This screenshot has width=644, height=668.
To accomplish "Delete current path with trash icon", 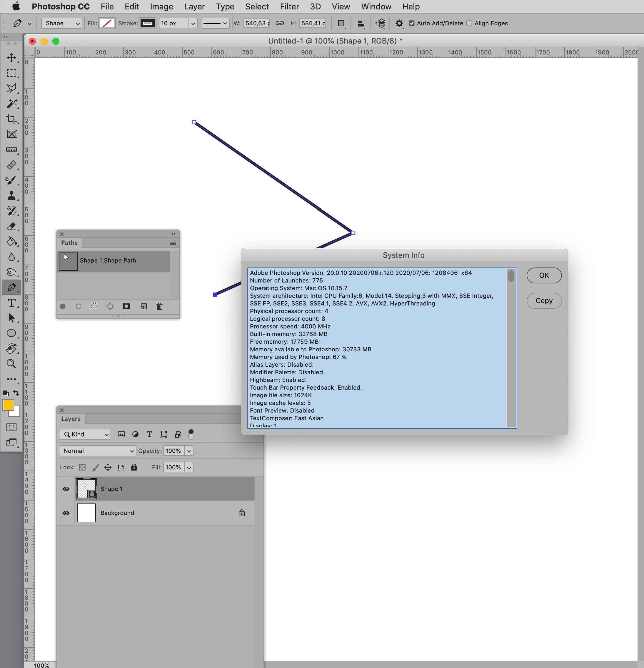I will [159, 306].
